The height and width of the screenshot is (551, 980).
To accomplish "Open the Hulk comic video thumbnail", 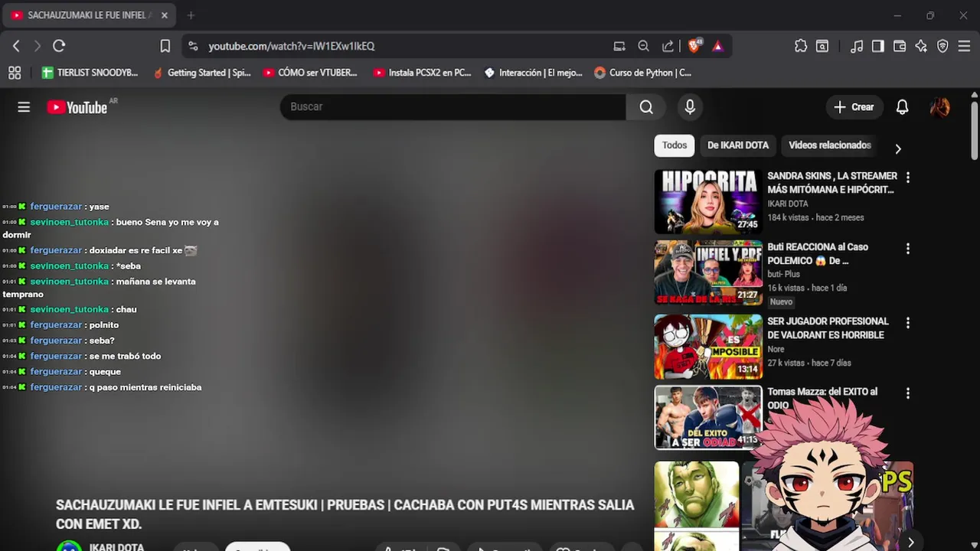I will (697, 505).
